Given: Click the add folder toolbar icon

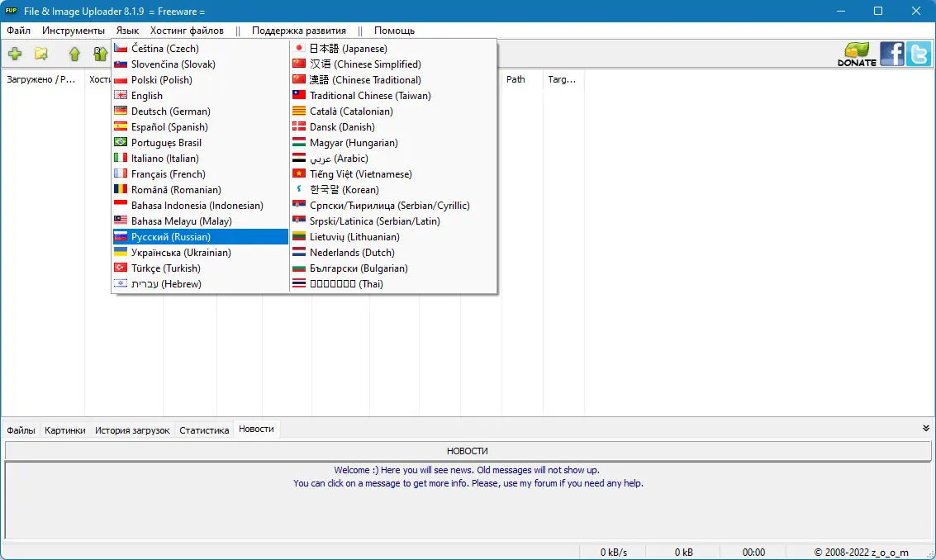Looking at the screenshot, I should pyautogui.click(x=41, y=55).
